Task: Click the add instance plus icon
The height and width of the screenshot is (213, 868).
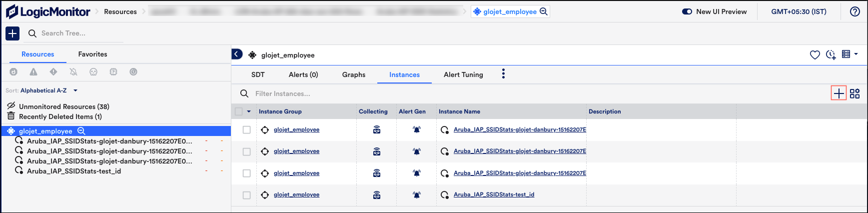Action: (839, 93)
